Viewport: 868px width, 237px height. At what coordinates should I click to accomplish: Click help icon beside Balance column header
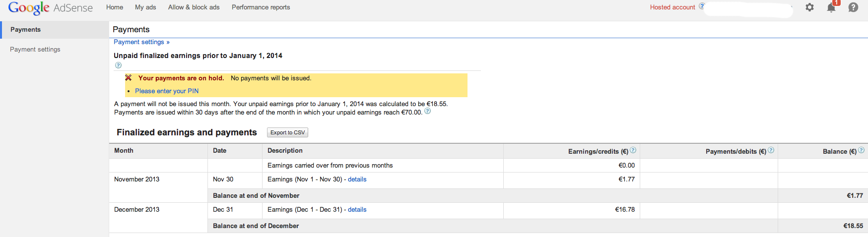[x=861, y=150]
